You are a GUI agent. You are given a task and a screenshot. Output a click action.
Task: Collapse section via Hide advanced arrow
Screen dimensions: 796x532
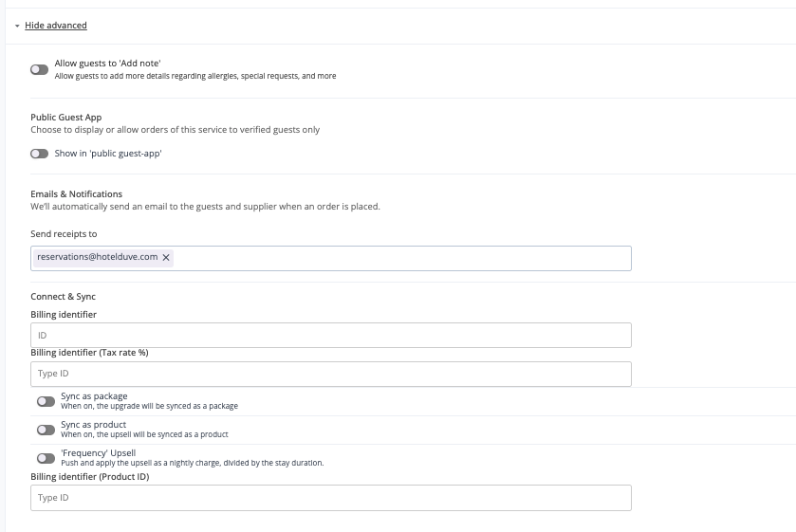(x=17, y=26)
